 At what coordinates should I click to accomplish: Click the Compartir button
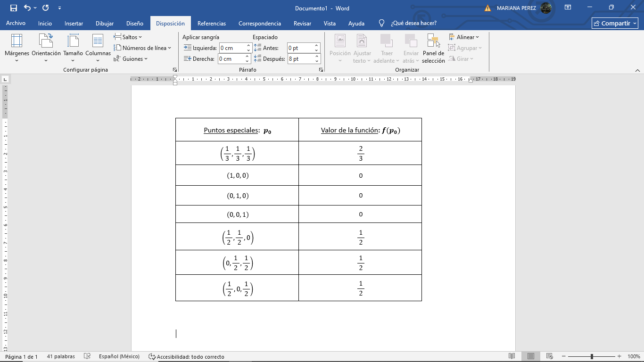(615, 24)
